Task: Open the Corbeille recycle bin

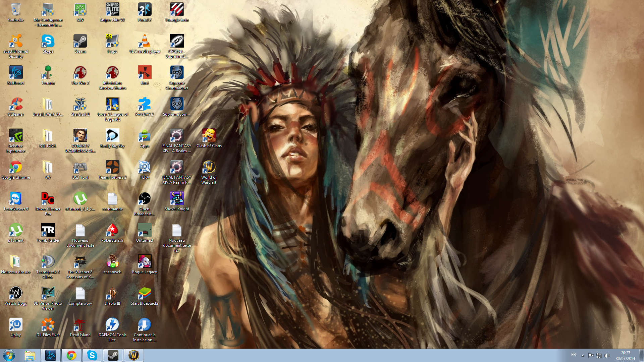Action: tap(16, 12)
